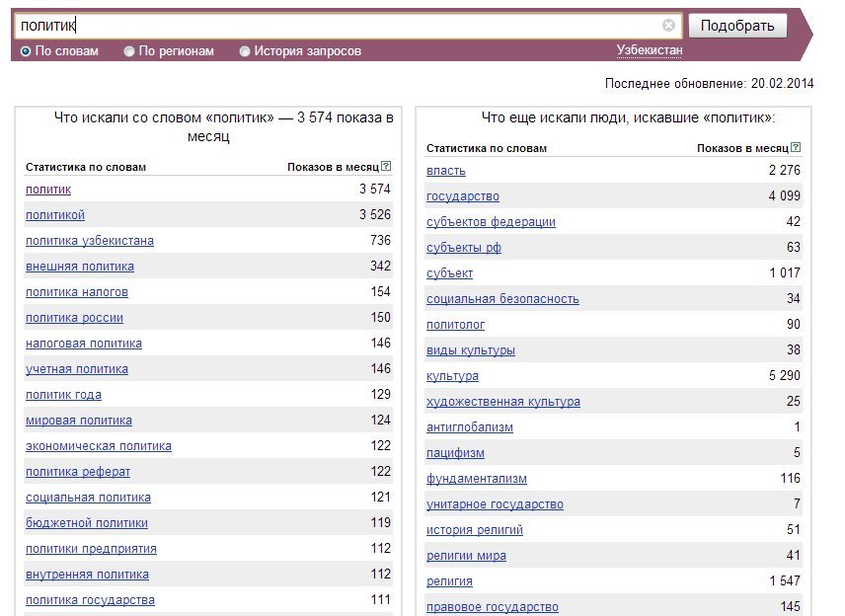Follow the 'государство' link

(463, 196)
